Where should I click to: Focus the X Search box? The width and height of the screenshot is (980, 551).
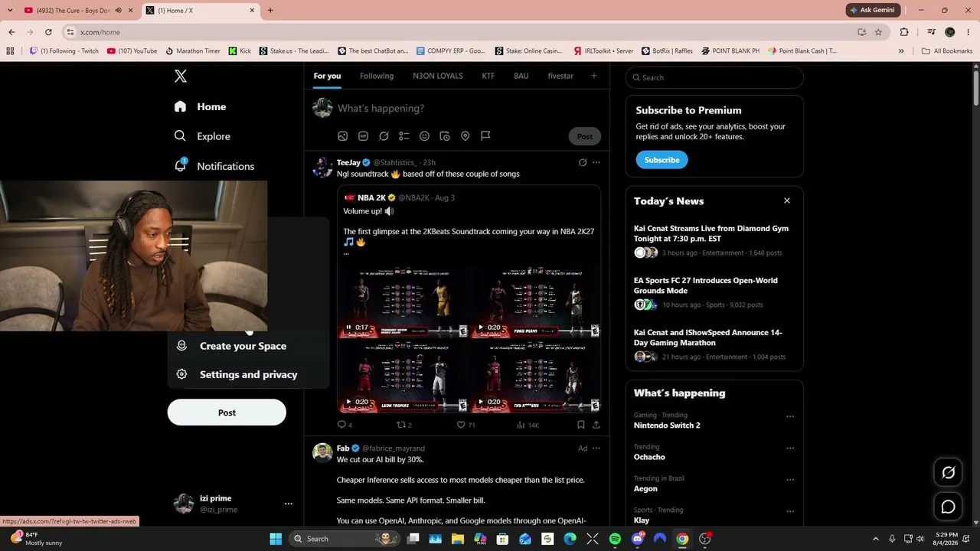(x=714, y=77)
